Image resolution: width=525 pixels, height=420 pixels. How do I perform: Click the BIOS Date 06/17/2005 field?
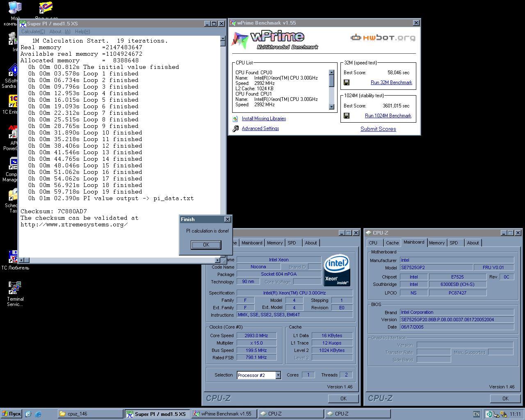[457, 327]
